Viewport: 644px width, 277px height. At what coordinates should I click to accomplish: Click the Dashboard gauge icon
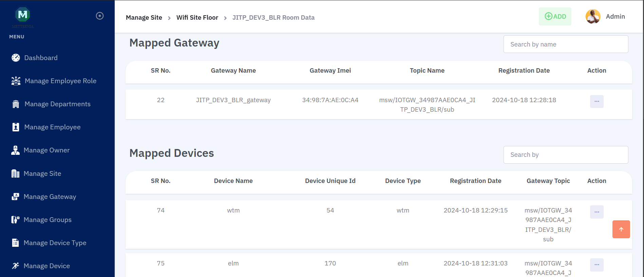click(16, 58)
